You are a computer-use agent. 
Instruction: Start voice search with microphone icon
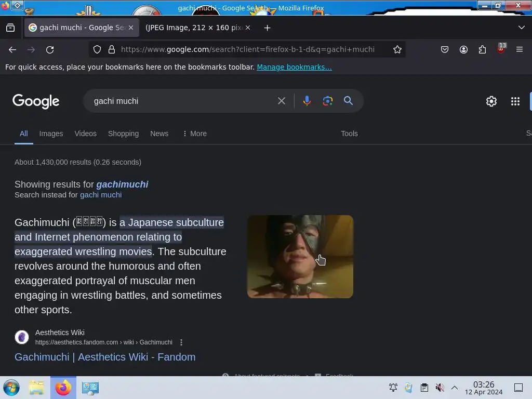coord(307,101)
